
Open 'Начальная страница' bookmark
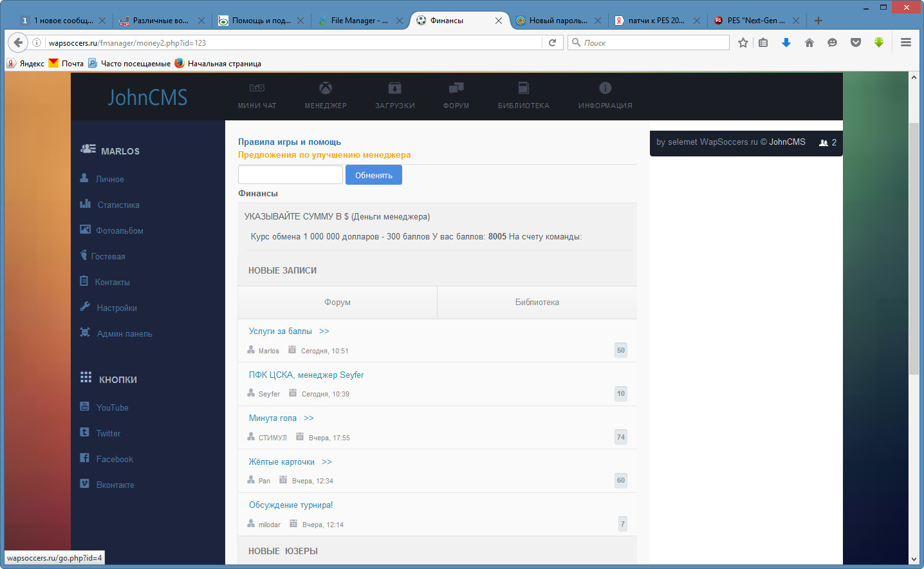click(218, 63)
